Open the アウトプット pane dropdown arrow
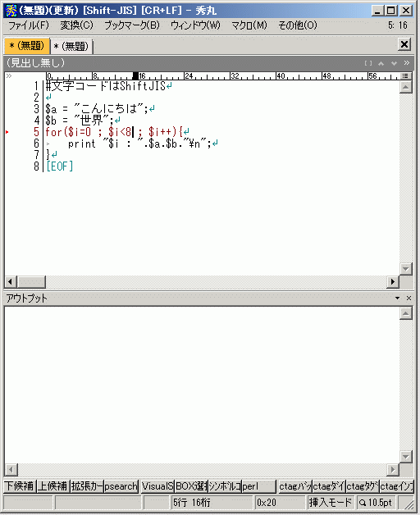Image resolution: width=420 pixels, height=515 pixels. coord(397,298)
